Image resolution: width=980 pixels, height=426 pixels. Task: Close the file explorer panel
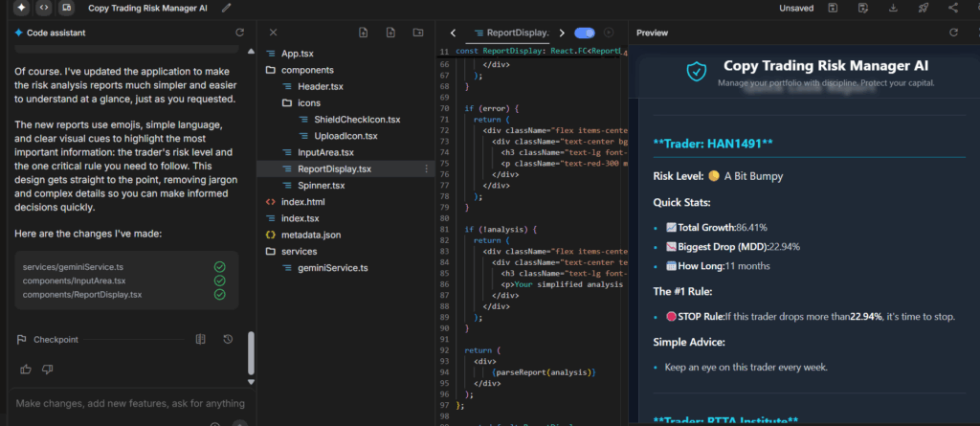(x=273, y=33)
